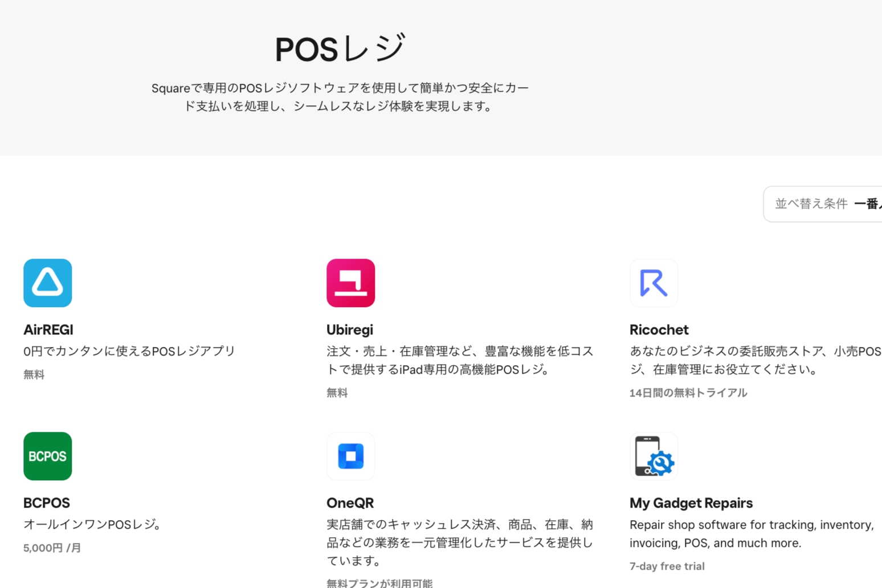Click the 無料プランが利用可能 label under OneQR
This screenshot has height=588, width=882.
coord(379,583)
